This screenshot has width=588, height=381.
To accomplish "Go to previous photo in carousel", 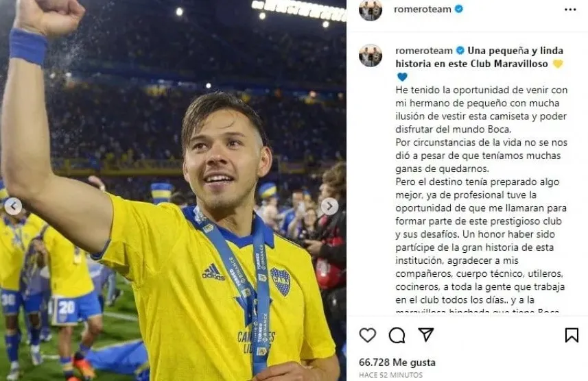I will click(x=13, y=206).
